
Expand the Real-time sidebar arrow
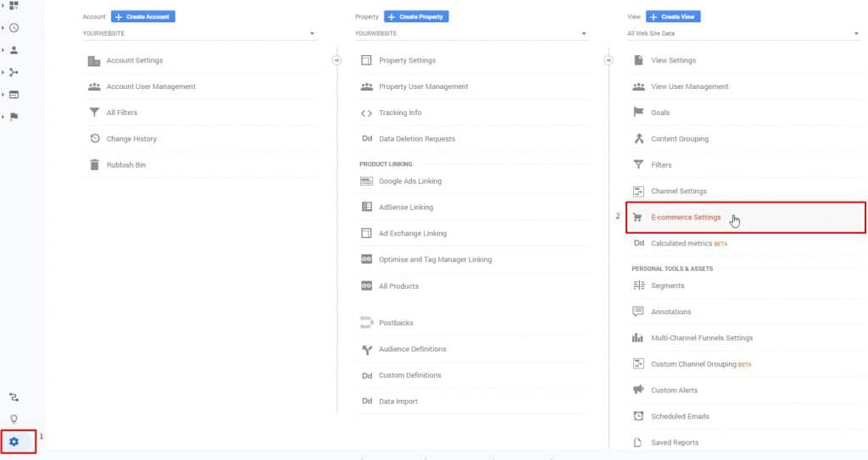coord(3,28)
